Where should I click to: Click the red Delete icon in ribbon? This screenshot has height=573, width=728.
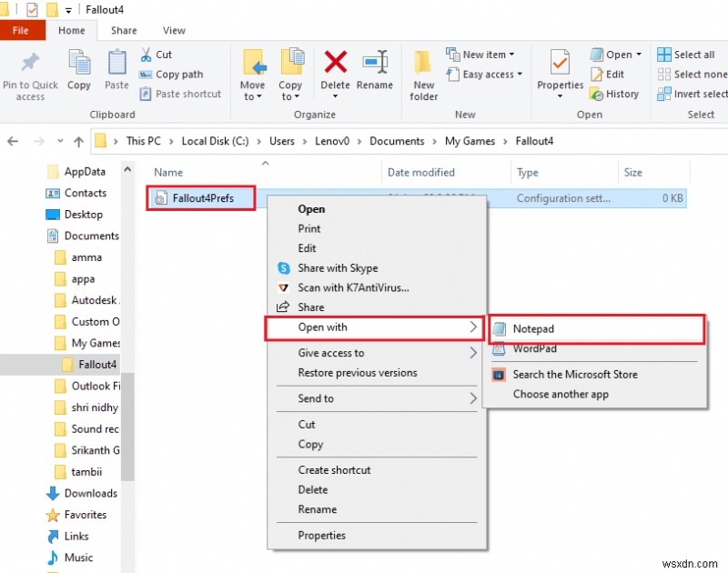335,62
